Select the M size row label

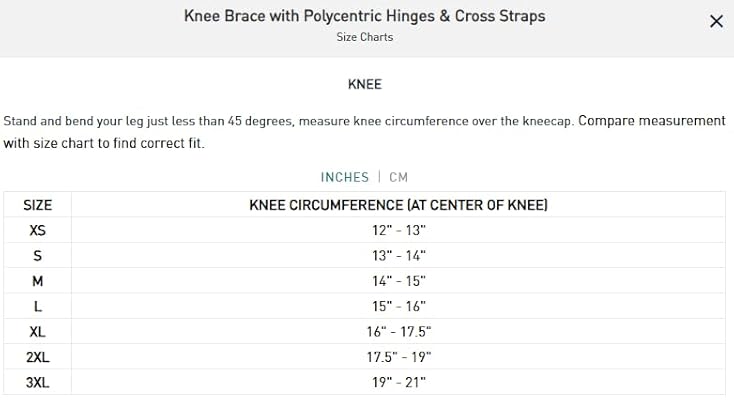click(x=37, y=281)
